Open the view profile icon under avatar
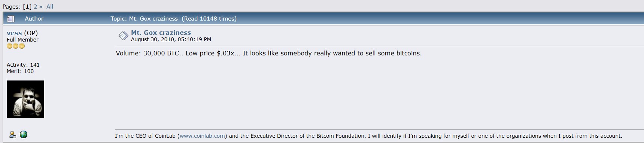 point(13,135)
